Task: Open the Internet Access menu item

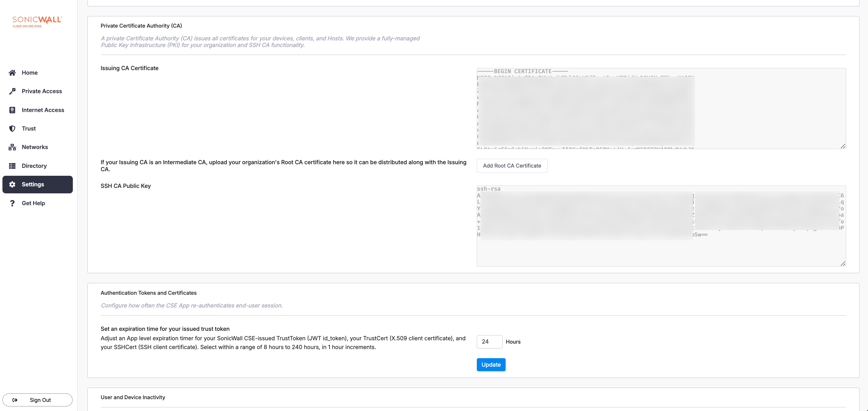Action: pyautogui.click(x=43, y=110)
